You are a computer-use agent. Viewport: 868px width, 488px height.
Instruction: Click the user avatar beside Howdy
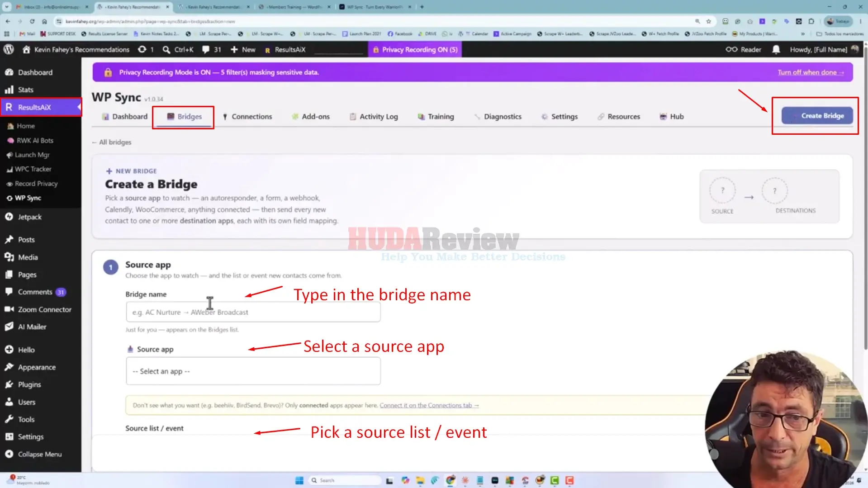click(854, 49)
